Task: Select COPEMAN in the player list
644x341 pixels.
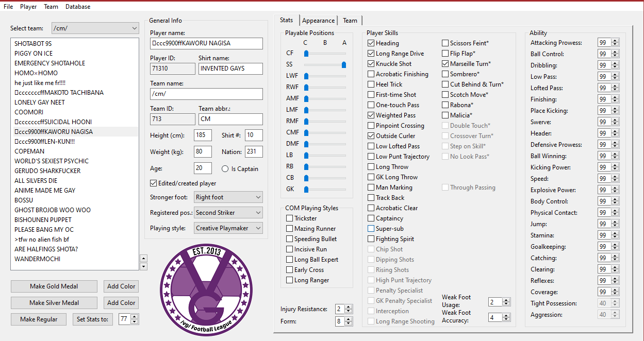Action: pos(75,151)
